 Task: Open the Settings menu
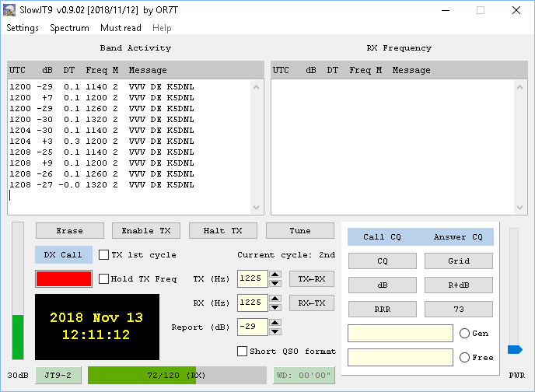click(23, 28)
